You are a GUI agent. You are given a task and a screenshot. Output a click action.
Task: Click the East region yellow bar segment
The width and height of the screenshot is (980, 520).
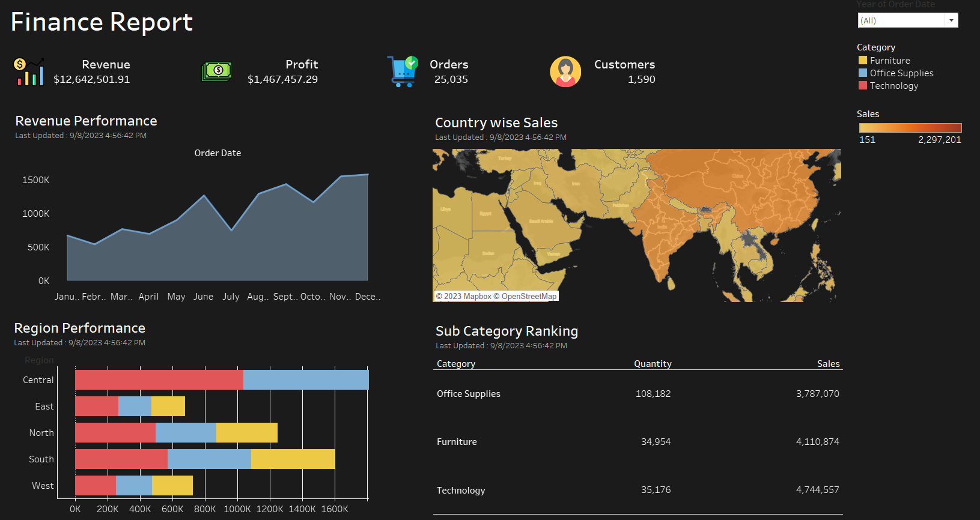(x=168, y=406)
